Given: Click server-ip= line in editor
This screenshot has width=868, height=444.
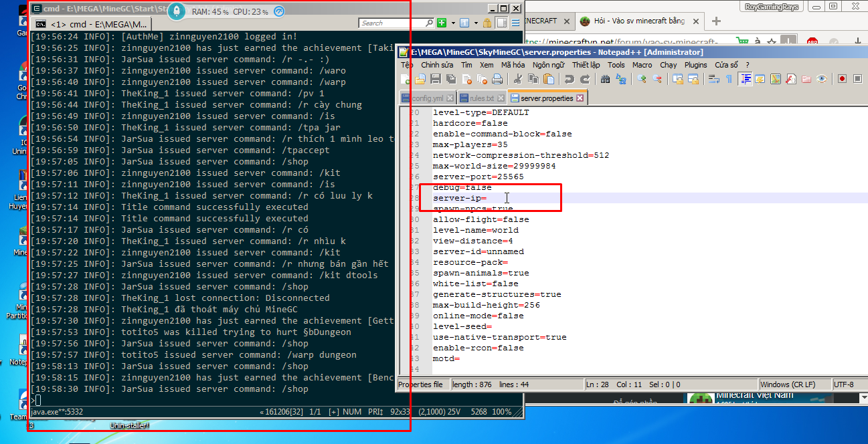Looking at the screenshot, I should tap(460, 198).
